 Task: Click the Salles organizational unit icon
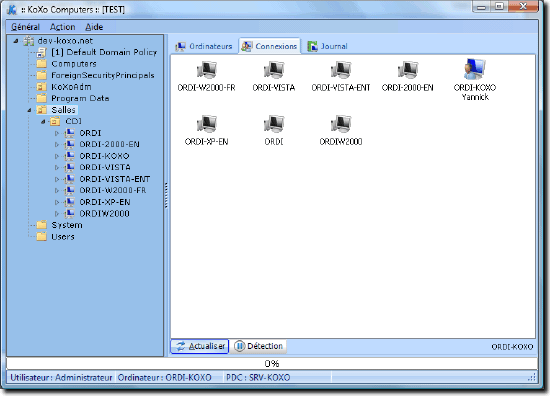42,110
